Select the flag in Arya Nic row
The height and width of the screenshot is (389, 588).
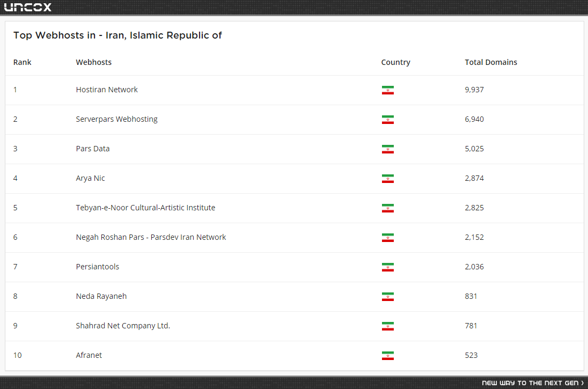pyautogui.click(x=388, y=179)
